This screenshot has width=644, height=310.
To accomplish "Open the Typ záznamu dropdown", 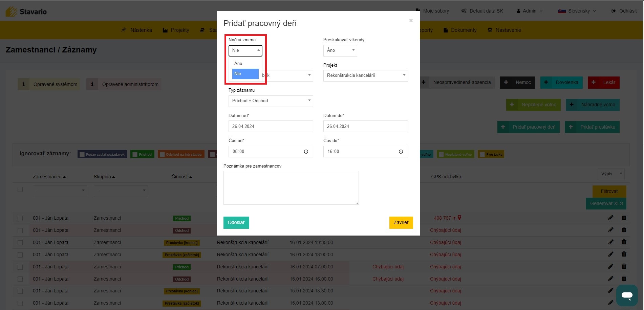I will coord(271,101).
